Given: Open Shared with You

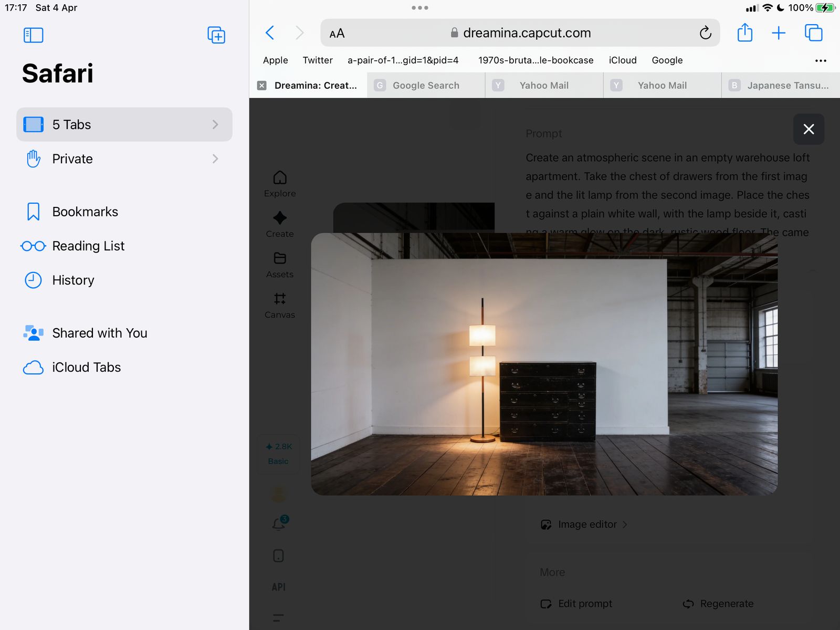Looking at the screenshot, I should tap(124, 333).
